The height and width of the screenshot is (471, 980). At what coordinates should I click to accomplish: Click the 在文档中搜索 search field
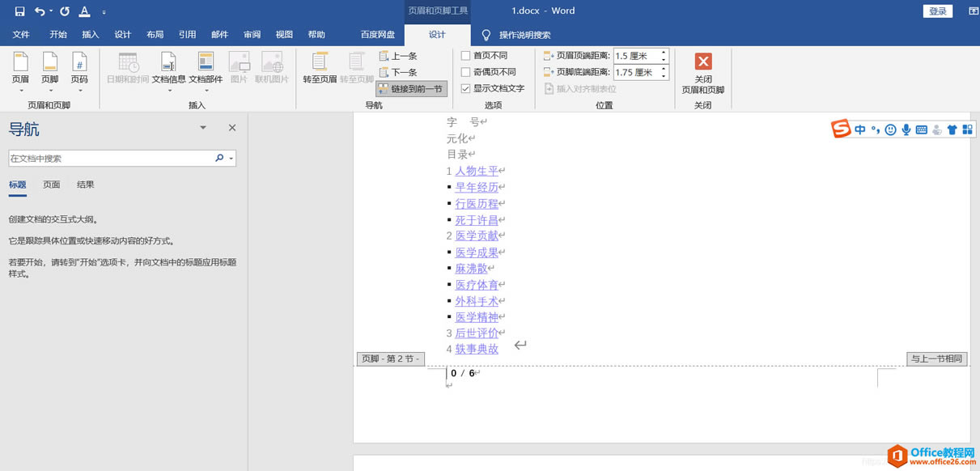(112, 159)
